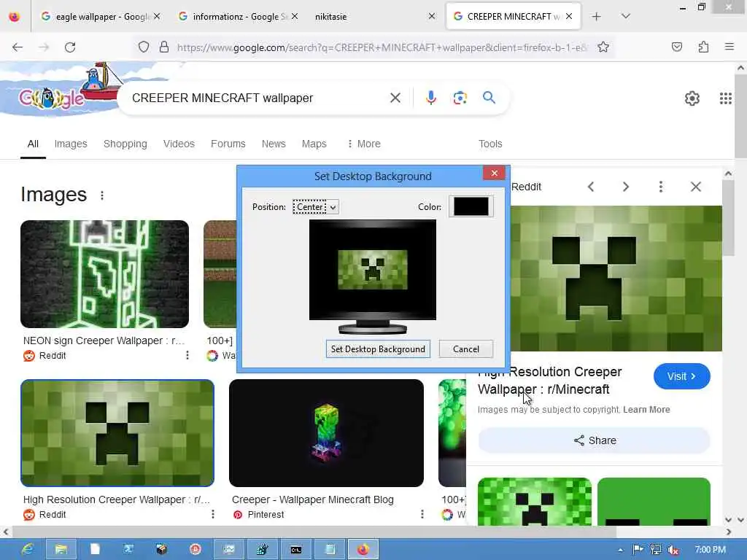Open Google quick settings gear

click(692, 98)
